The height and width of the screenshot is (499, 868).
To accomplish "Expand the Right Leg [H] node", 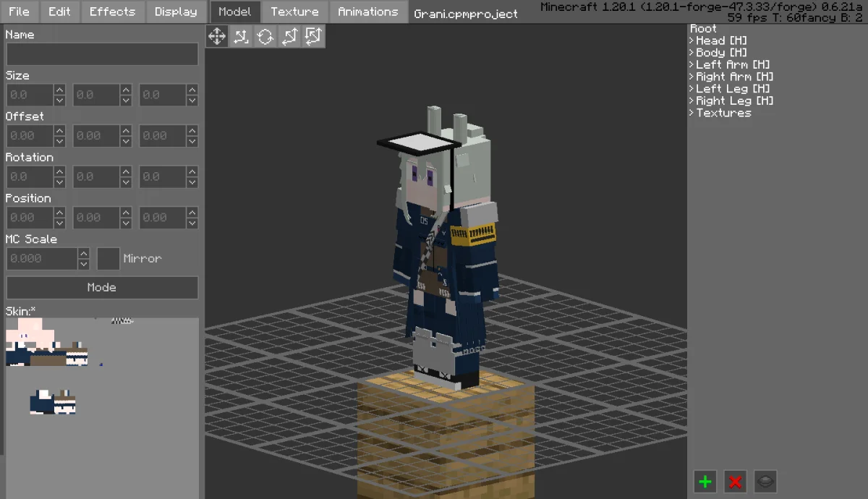I will (x=692, y=101).
